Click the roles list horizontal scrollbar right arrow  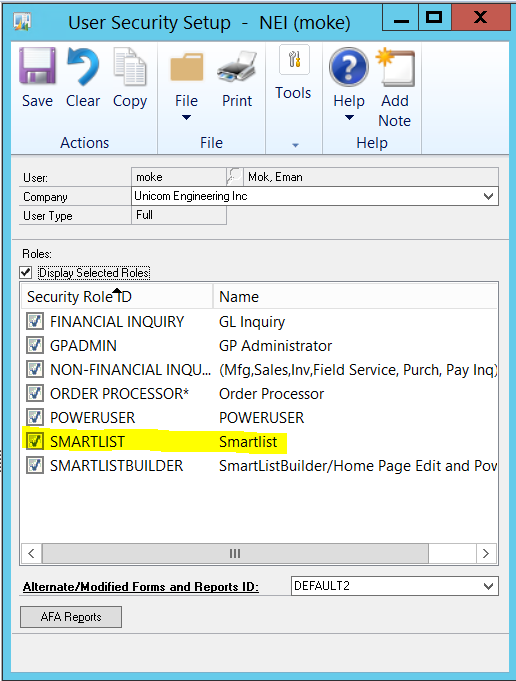click(486, 553)
